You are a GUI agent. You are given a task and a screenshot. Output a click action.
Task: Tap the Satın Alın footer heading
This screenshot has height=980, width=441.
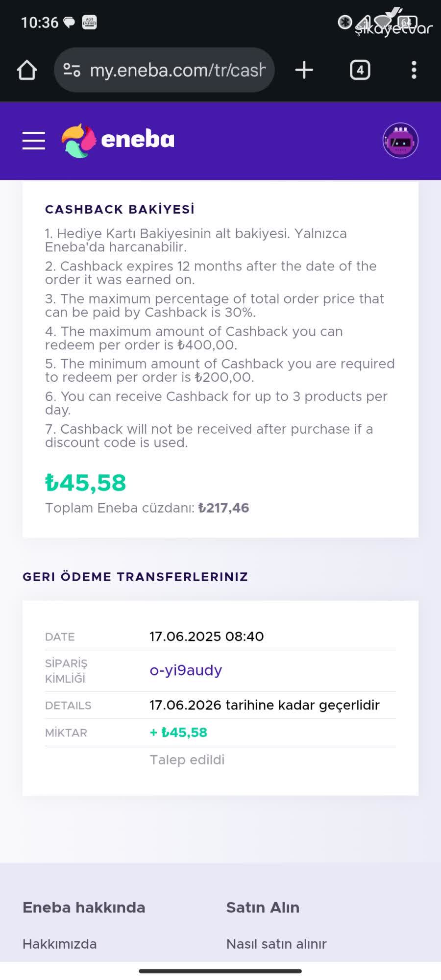point(263,907)
